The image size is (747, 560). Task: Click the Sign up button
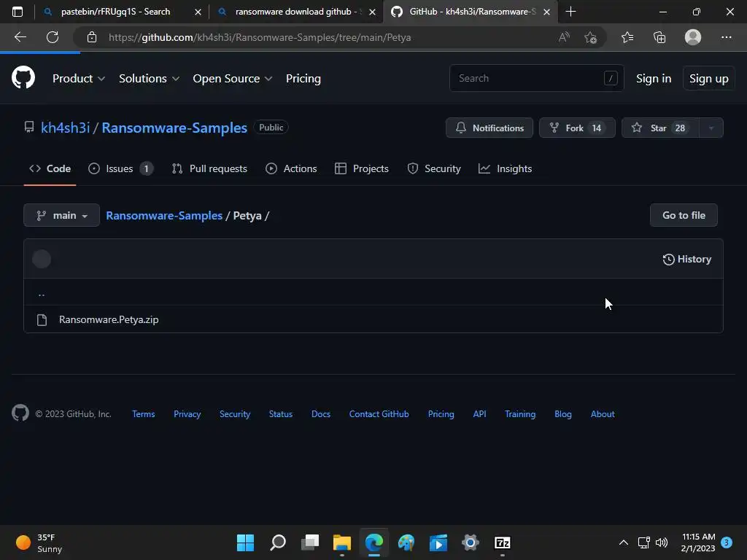709,79
